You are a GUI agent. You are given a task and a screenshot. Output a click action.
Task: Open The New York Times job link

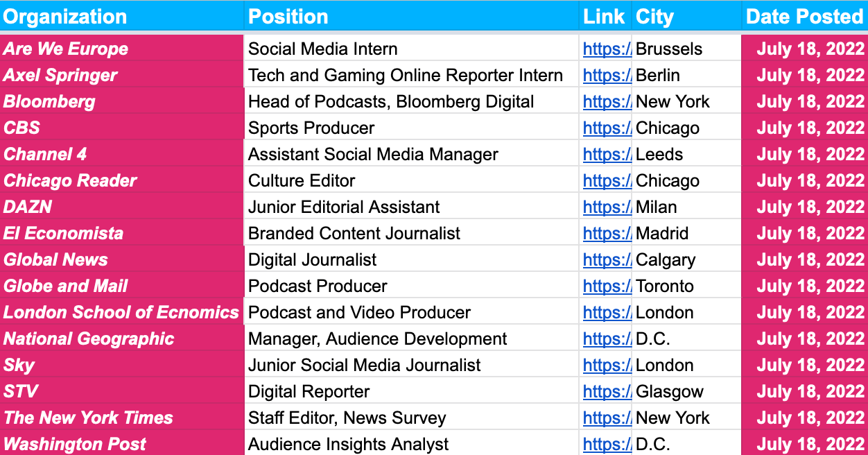(606, 418)
